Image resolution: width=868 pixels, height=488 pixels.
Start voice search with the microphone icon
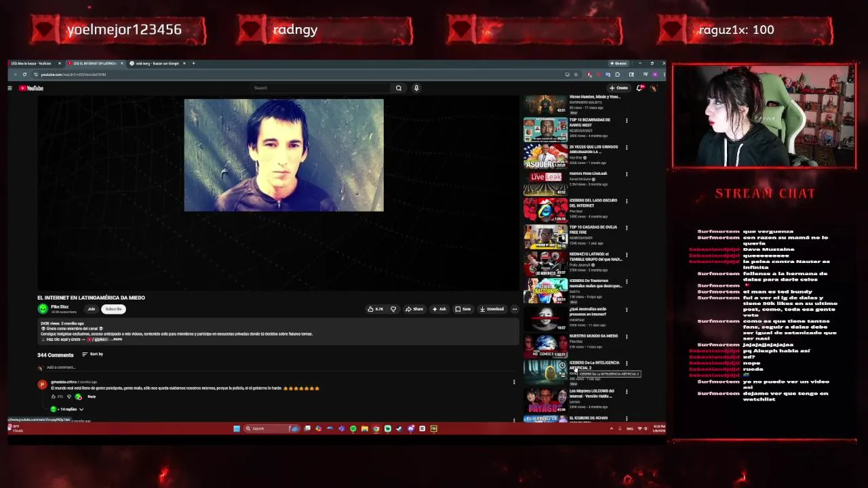[416, 88]
